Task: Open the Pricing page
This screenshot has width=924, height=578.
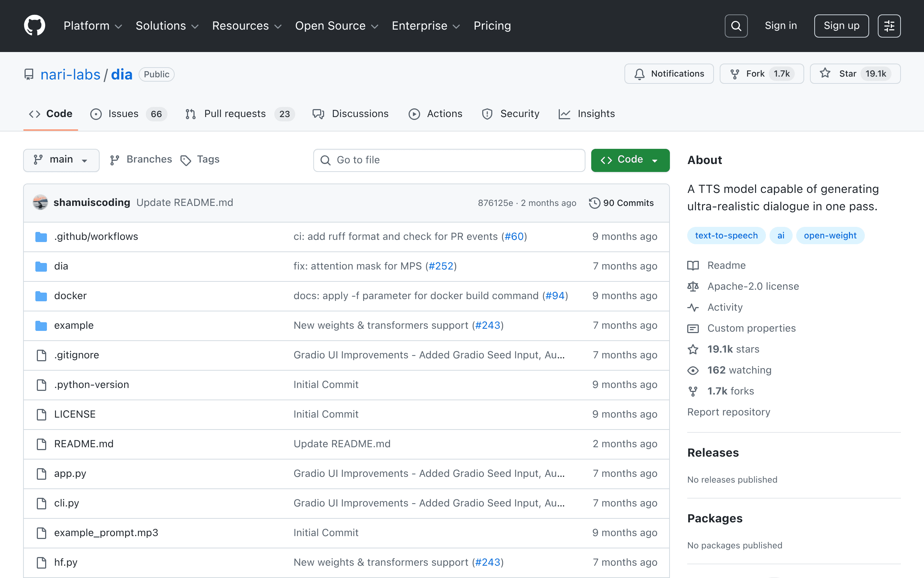Action: point(492,26)
